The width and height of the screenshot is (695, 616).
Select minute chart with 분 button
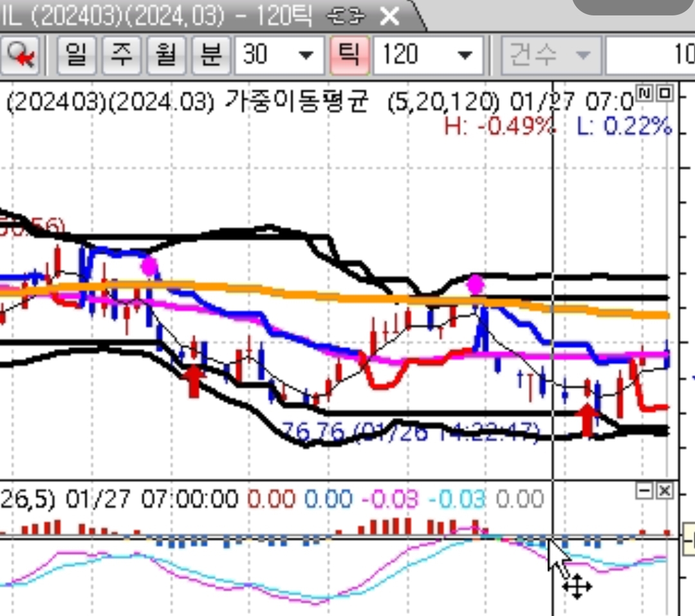pyautogui.click(x=210, y=56)
